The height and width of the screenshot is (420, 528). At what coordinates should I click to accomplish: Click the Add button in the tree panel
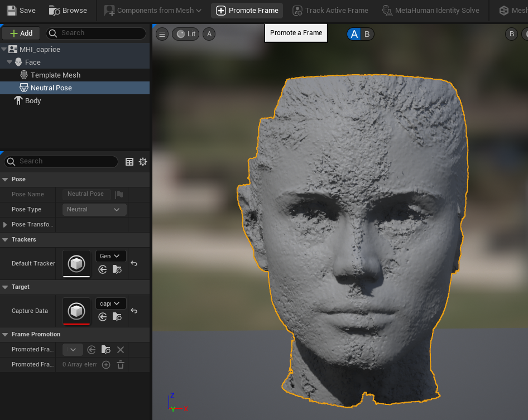(21, 33)
